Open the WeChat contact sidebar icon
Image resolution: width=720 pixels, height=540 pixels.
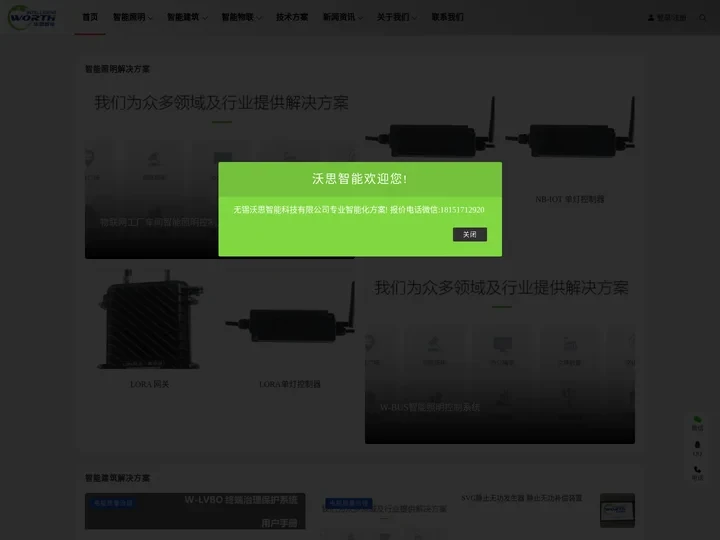tap(697, 423)
